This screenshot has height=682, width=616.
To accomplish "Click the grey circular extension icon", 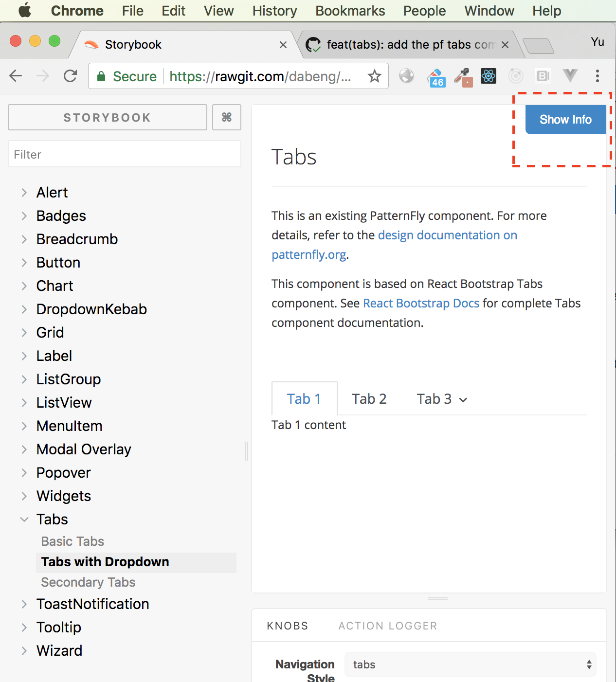I will tap(516, 76).
